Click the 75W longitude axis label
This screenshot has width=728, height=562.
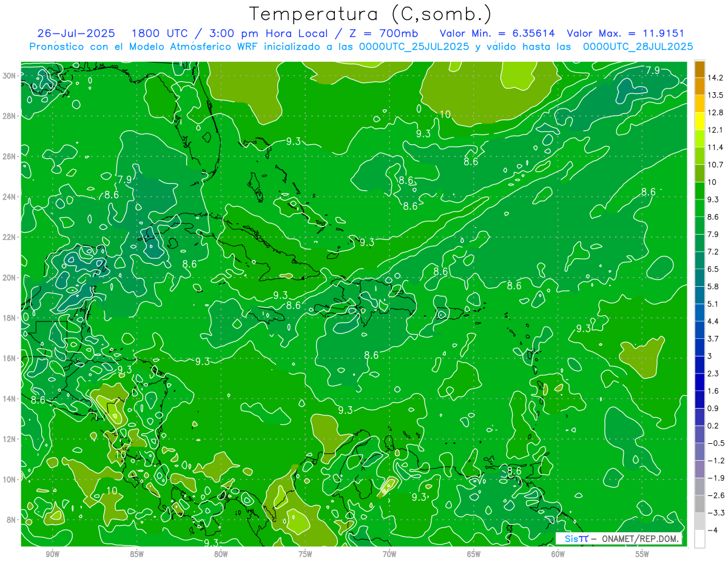[305, 554]
